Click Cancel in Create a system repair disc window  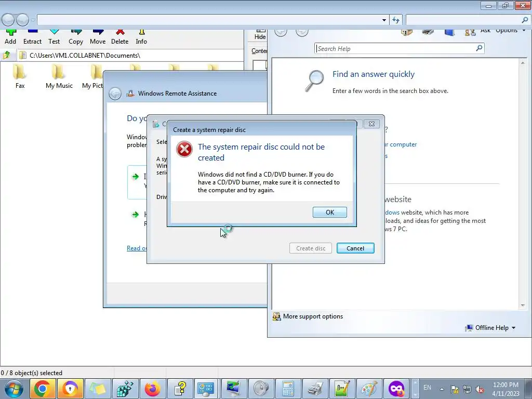pos(355,248)
